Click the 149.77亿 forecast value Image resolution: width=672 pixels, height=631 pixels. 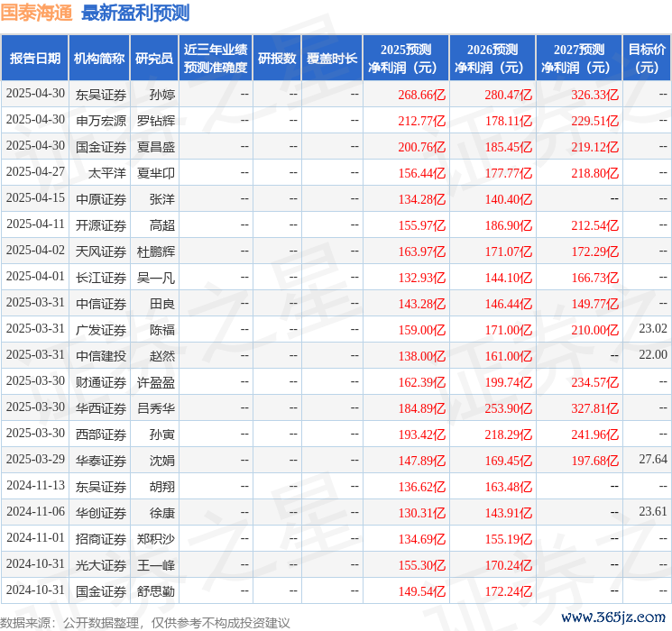(x=594, y=304)
